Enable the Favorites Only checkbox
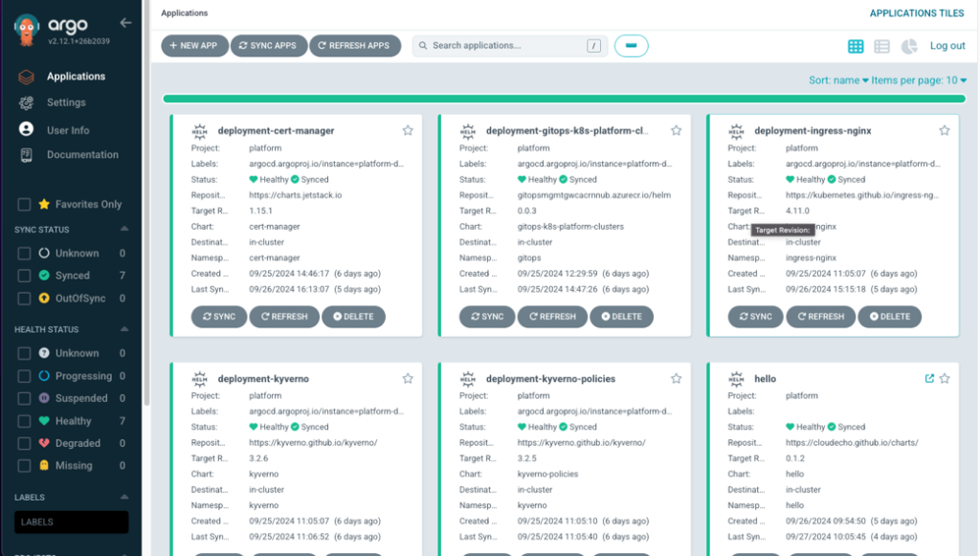 (24, 204)
